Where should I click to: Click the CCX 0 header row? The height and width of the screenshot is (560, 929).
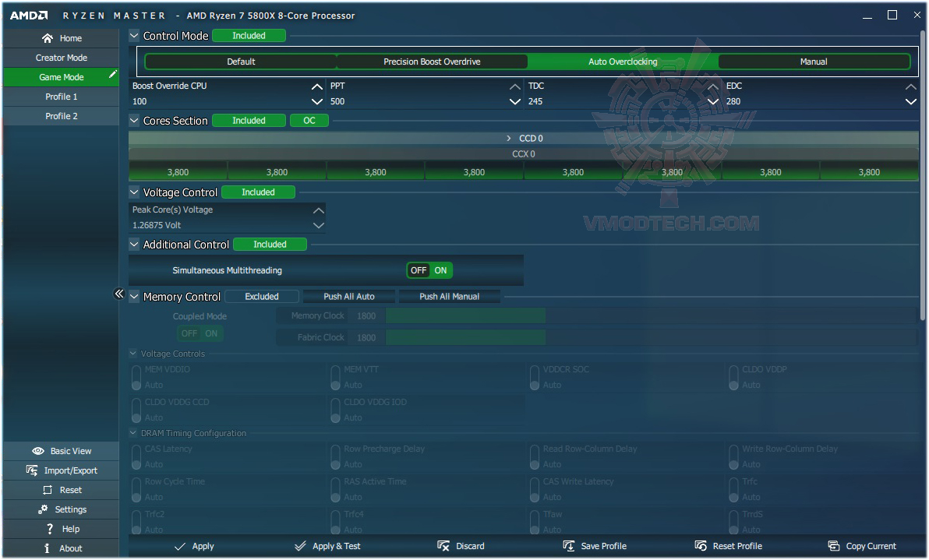(524, 154)
